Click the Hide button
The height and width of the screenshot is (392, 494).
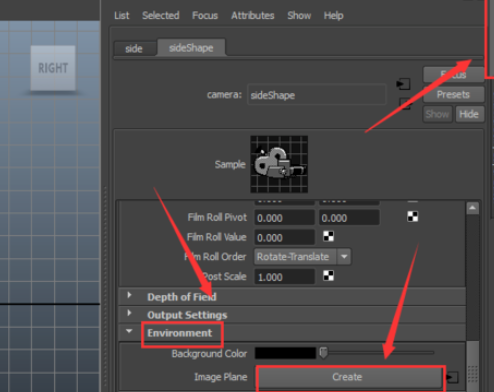coord(469,114)
